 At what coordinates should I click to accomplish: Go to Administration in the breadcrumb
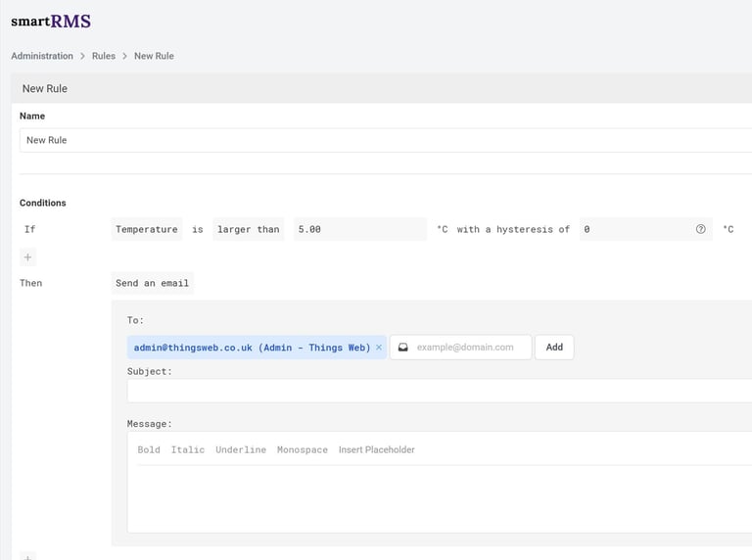(42, 56)
